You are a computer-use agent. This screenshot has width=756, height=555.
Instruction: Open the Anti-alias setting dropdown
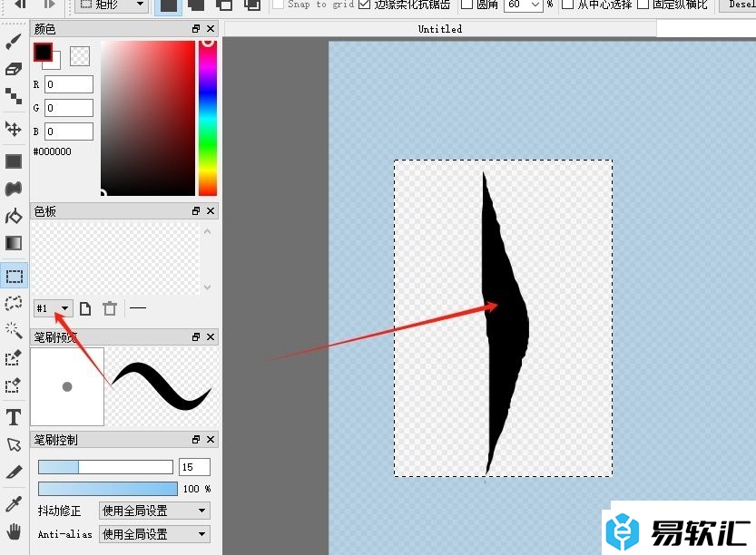(155, 534)
